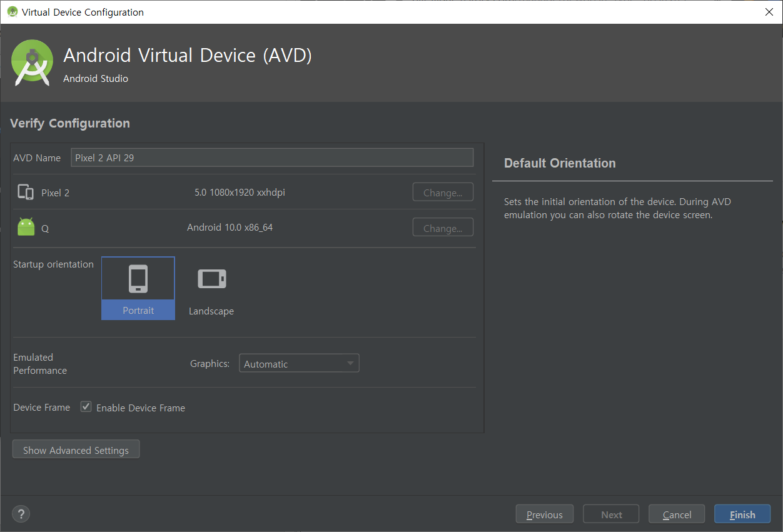This screenshot has height=532, width=783.
Task: Click Show Advanced Settings button
Action: click(x=76, y=449)
